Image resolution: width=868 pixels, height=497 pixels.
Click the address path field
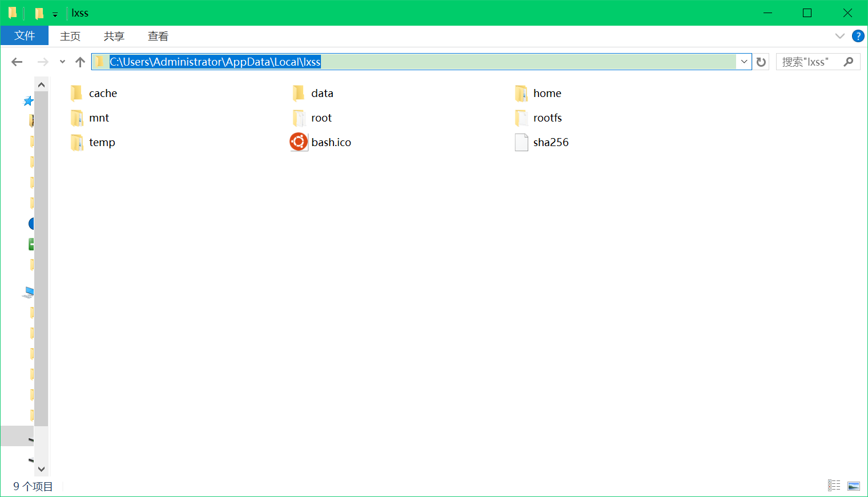pyautogui.click(x=421, y=62)
